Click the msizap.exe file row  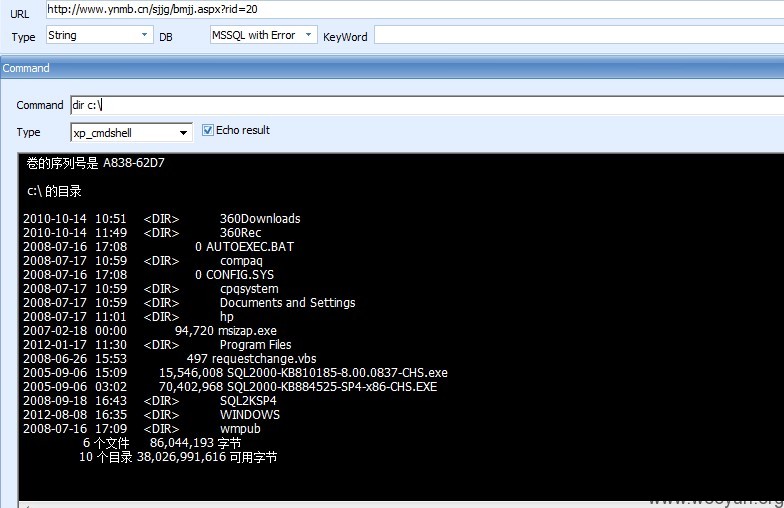click(x=150, y=330)
